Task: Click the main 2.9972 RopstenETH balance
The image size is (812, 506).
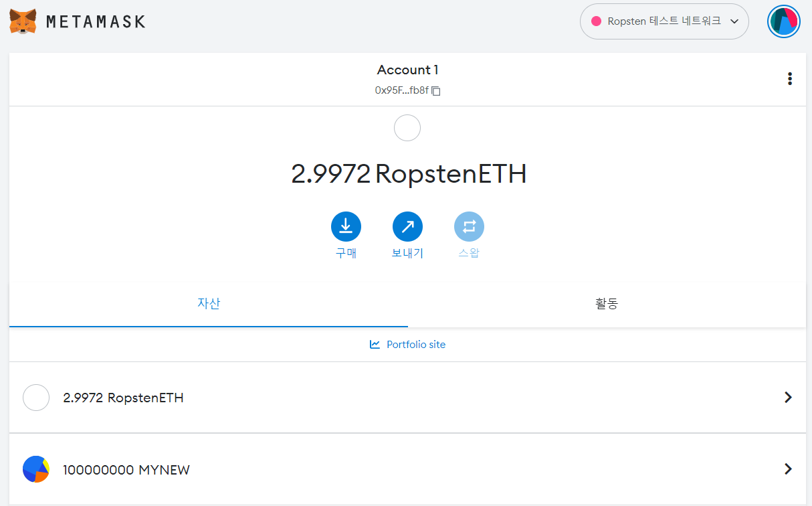Action: point(409,174)
